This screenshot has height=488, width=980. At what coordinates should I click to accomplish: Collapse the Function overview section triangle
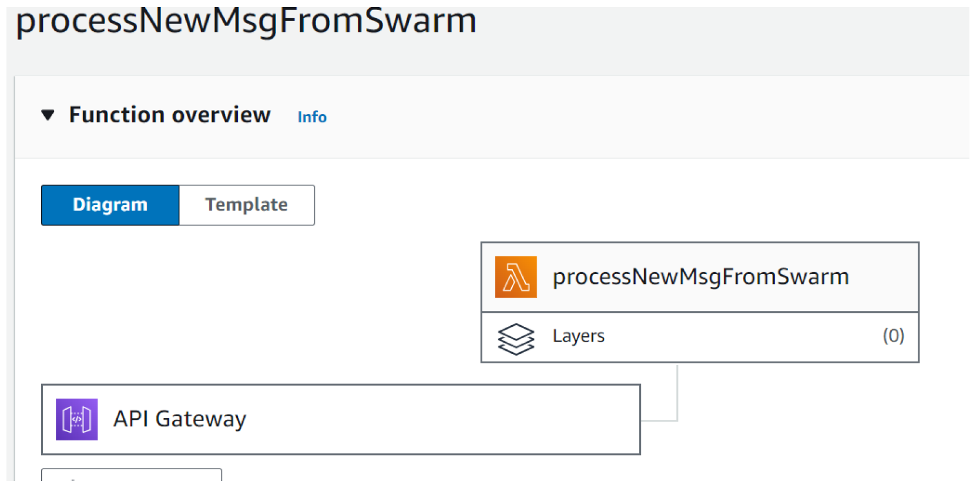coord(48,115)
